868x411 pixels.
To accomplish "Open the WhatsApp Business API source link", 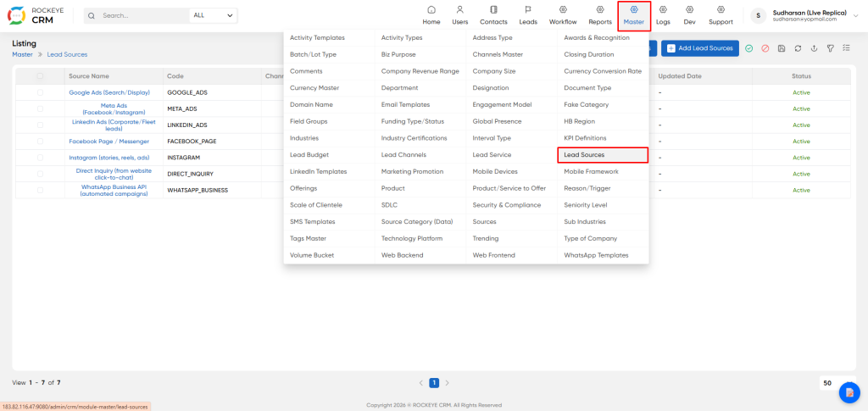I will [114, 190].
